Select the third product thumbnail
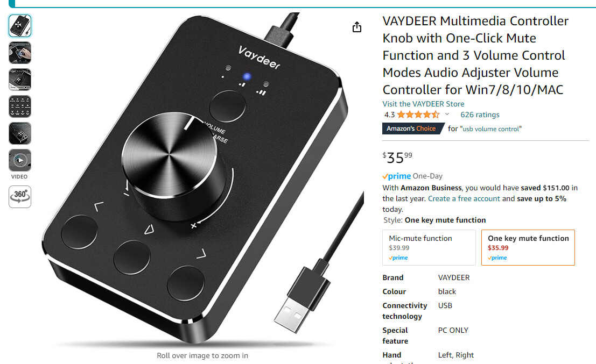 [20, 80]
